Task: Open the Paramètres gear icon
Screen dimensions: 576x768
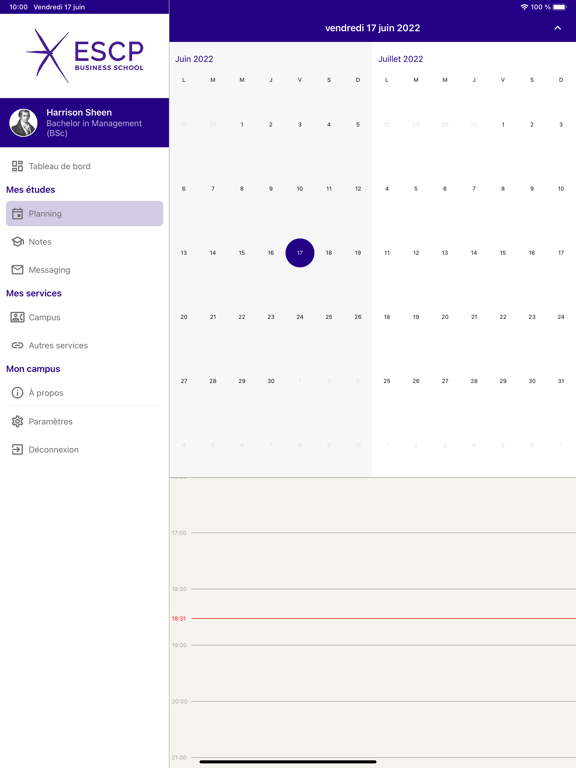Action: click(x=17, y=421)
